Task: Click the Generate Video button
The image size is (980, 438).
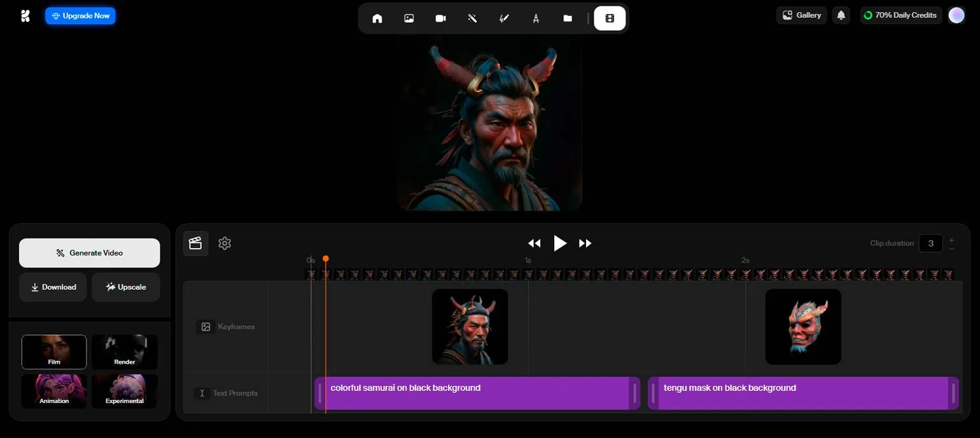Action: click(x=90, y=253)
